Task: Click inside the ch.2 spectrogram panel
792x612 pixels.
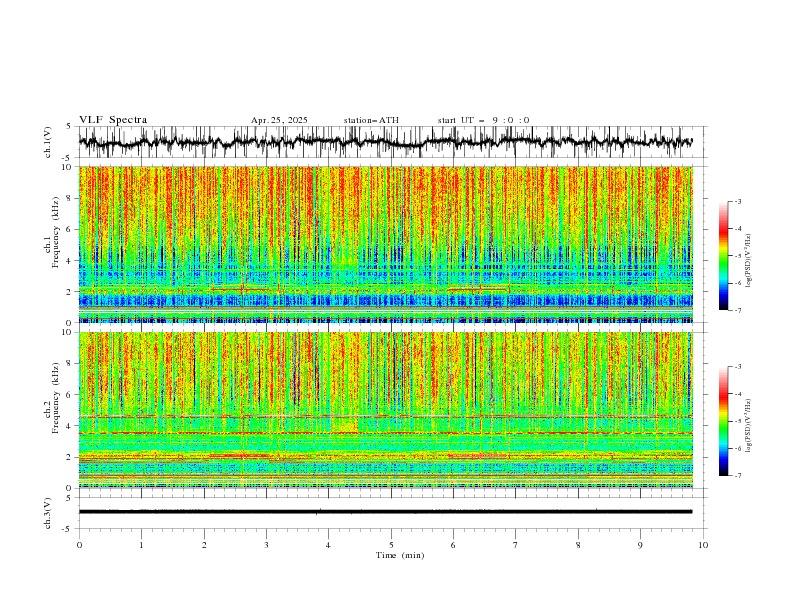Action: click(x=386, y=410)
